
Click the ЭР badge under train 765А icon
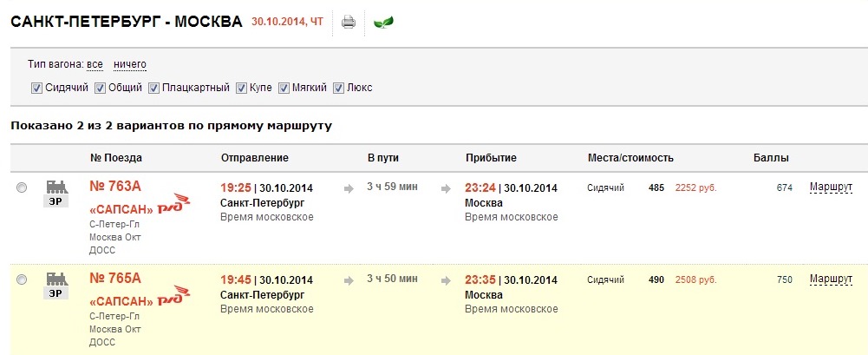[x=56, y=293]
